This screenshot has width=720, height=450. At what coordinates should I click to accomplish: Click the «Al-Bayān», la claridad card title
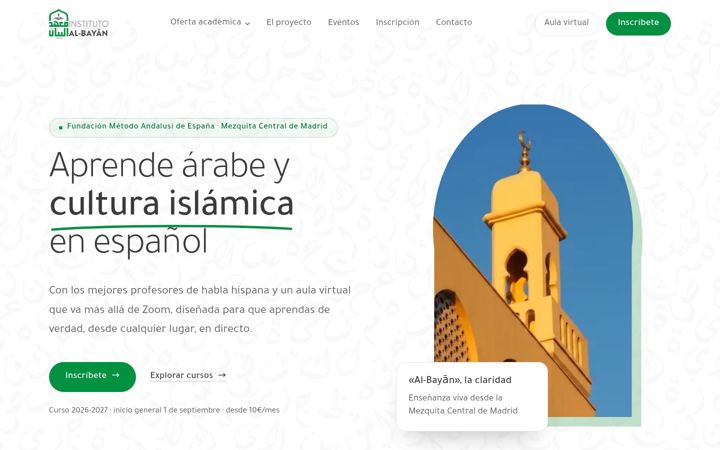pos(460,380)
